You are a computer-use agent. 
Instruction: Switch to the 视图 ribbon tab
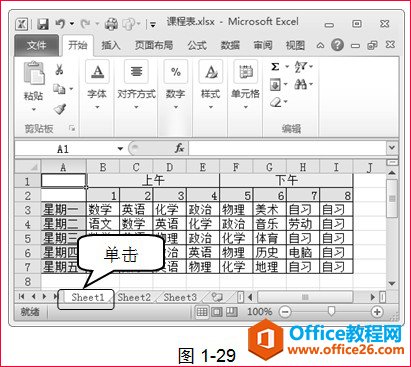pos(295,45)
